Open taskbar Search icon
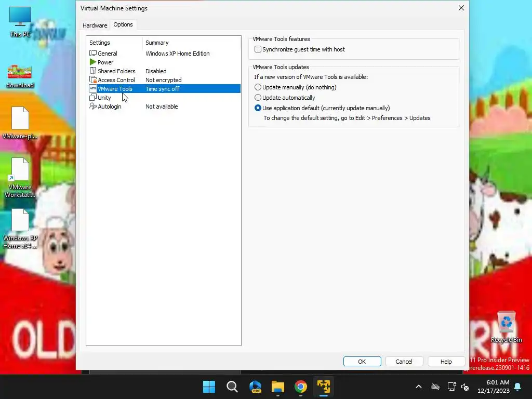Image resolution: width=532 pixels, height=399 pixels. (x=232, y=387)
